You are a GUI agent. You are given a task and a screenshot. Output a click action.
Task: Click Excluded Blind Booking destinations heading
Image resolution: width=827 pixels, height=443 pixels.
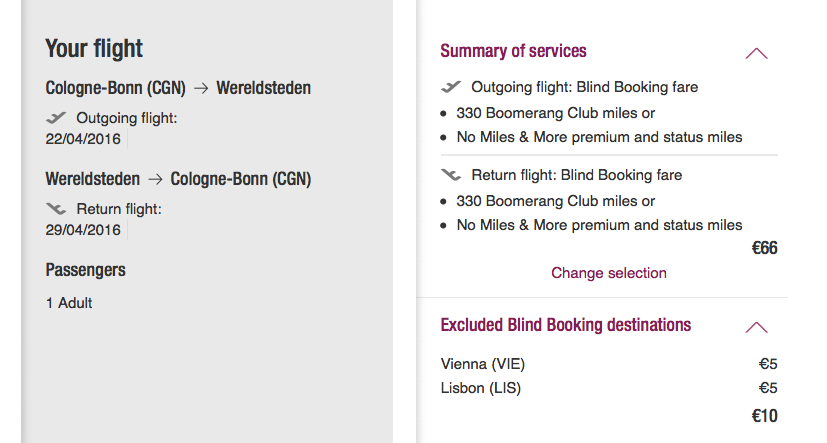click(565, 325)
